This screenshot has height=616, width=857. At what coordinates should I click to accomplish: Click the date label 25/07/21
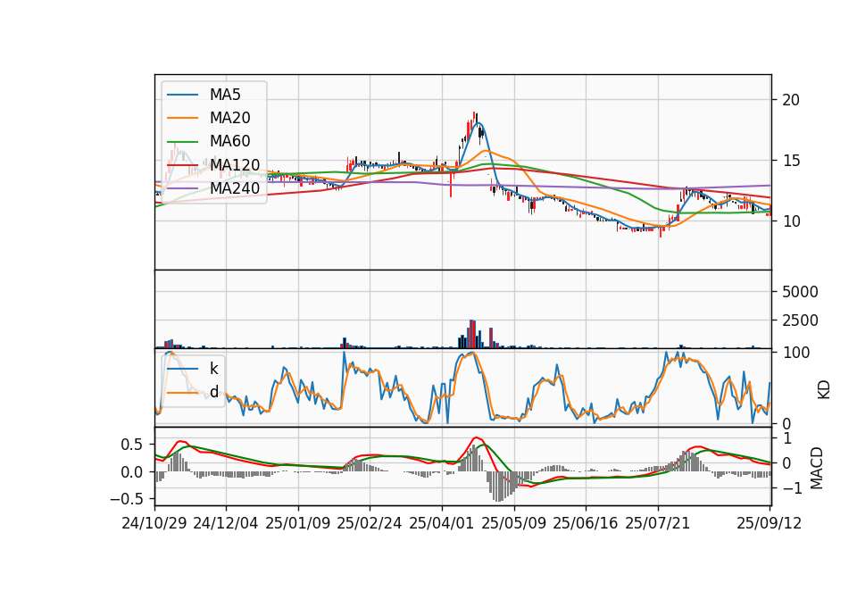tap(658, 523)
